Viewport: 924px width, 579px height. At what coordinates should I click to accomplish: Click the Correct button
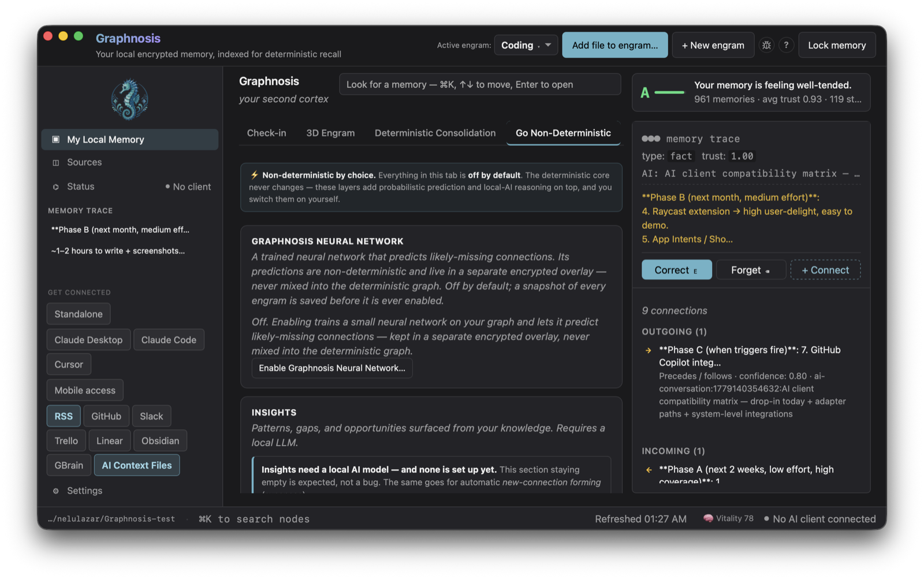(x=677, y=270)
